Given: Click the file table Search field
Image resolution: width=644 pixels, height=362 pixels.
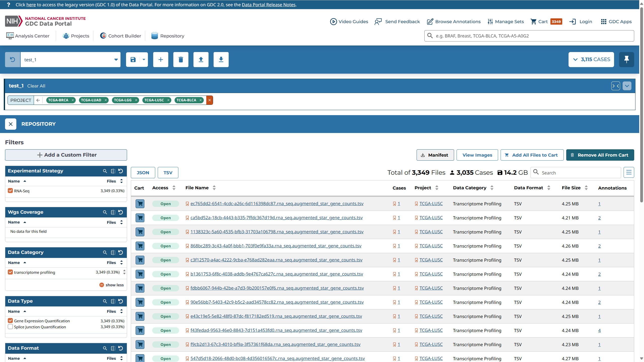Looking at the screenshot, I should (x=579, y=173).
